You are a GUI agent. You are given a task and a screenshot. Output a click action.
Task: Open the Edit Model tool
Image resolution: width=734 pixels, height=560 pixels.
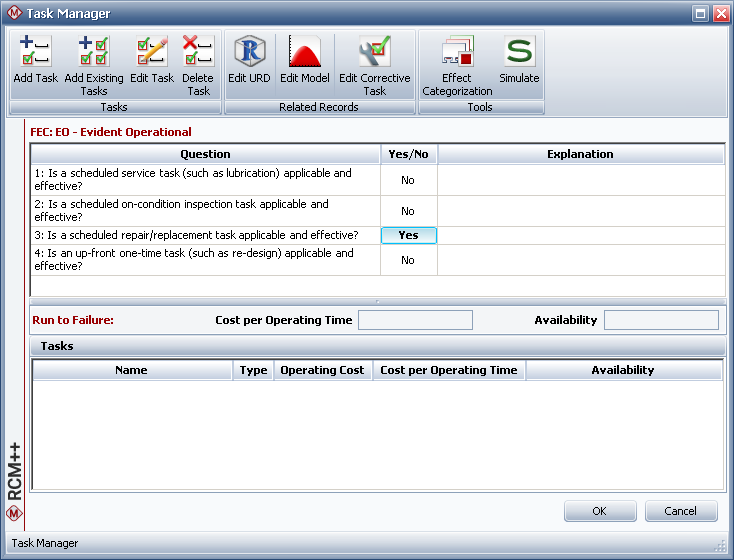pos(304,62)
